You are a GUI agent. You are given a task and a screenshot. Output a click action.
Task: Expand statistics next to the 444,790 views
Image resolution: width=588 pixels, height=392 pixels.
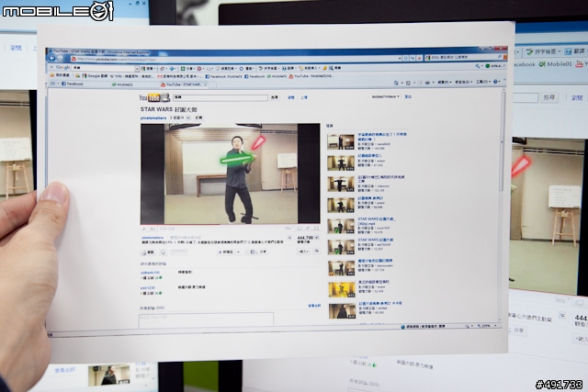[x=317, y=238]
